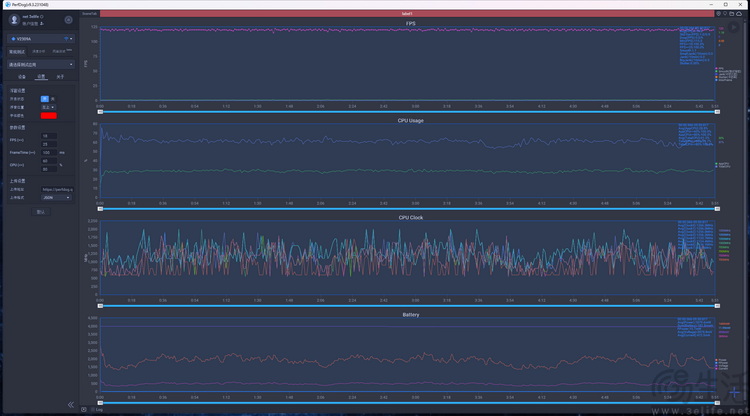Click the user avatar icon
The width and height of the screenshot is (750, 416).
point(14,20)
